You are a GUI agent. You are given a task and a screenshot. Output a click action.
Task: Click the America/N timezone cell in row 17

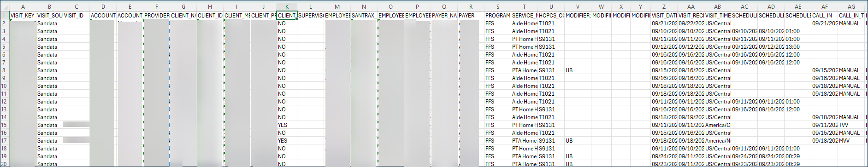point(718,141)
